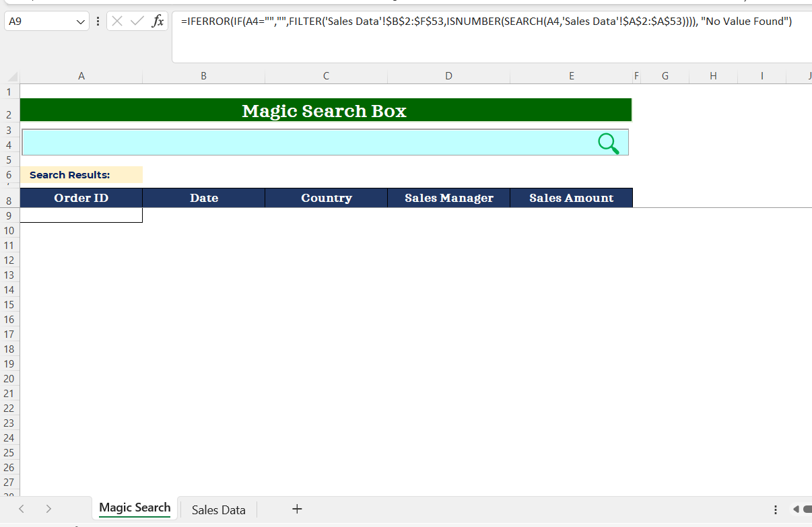Select column C header
812x527 pixels.
click(x=326, y=76)
